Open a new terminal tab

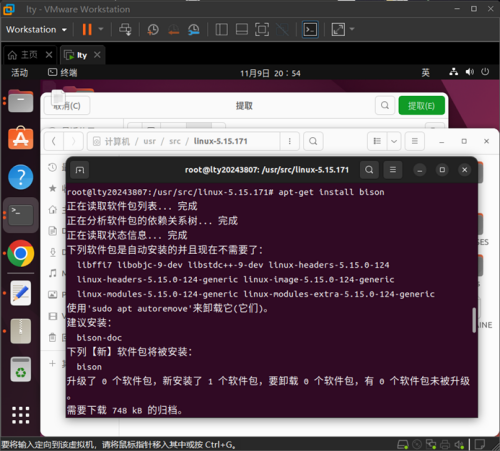(x=80, y=170)
